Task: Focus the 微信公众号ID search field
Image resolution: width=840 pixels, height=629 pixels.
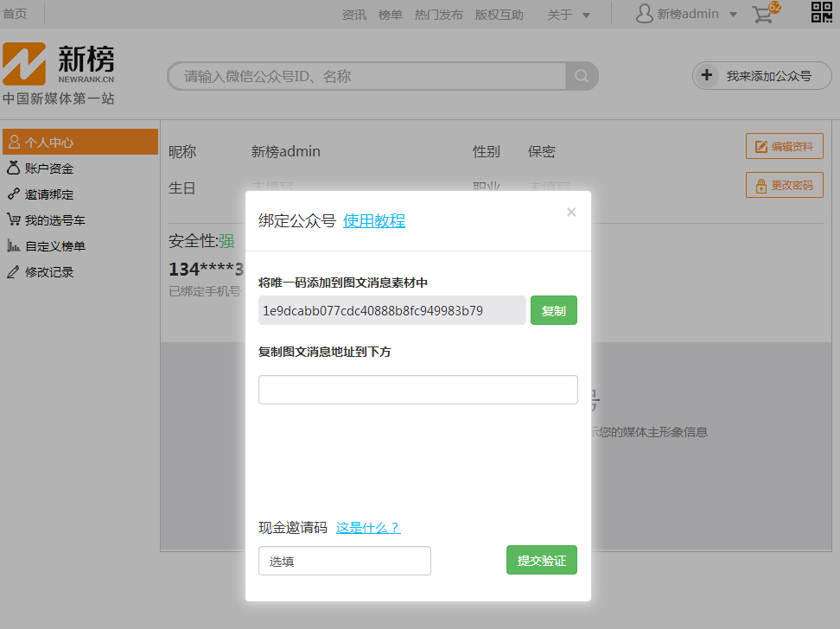Action: tap(367, 76)
